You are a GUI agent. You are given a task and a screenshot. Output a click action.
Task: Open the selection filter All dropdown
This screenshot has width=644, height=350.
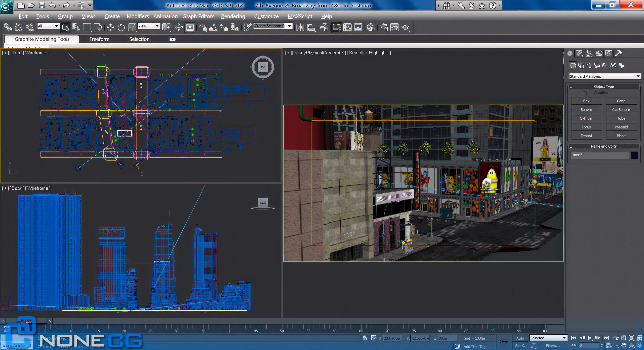[x=48, y=26]
